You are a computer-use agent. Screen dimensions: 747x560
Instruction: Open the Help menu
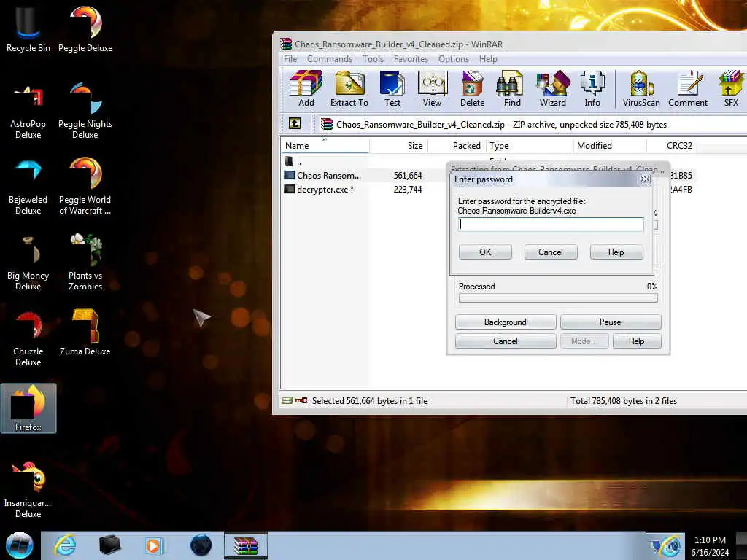pyautogui.click(x=488, y=59)
